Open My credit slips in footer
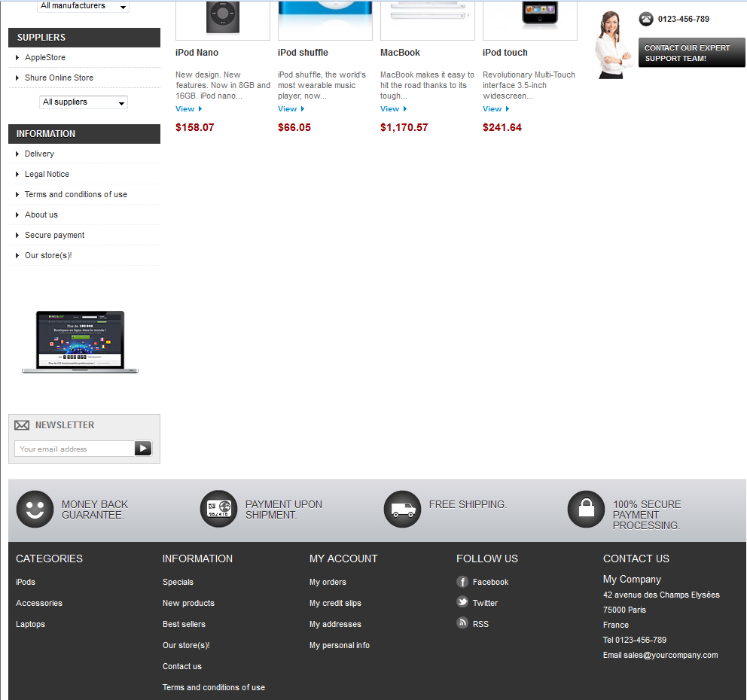747x700 pixels. pos(335,603)
